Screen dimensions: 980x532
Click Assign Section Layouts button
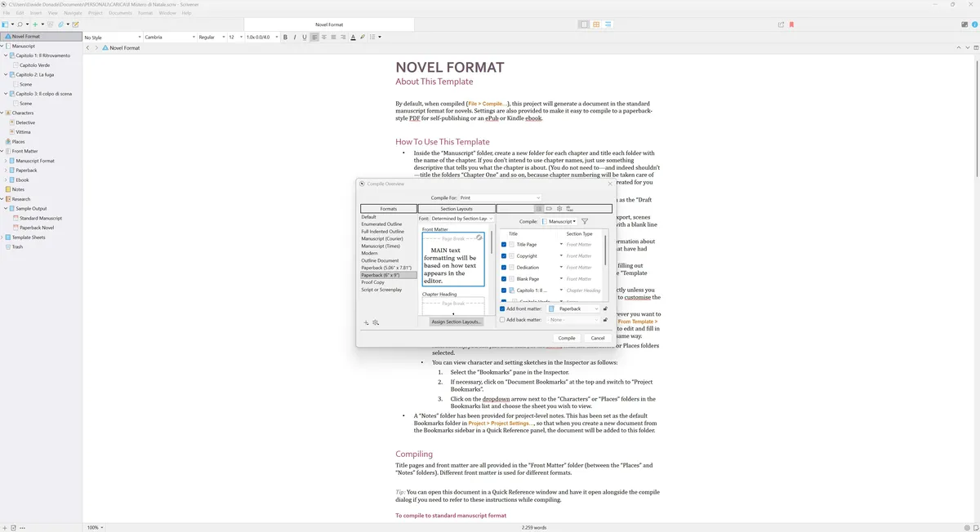pyautogui.click(x=457, y=321)
